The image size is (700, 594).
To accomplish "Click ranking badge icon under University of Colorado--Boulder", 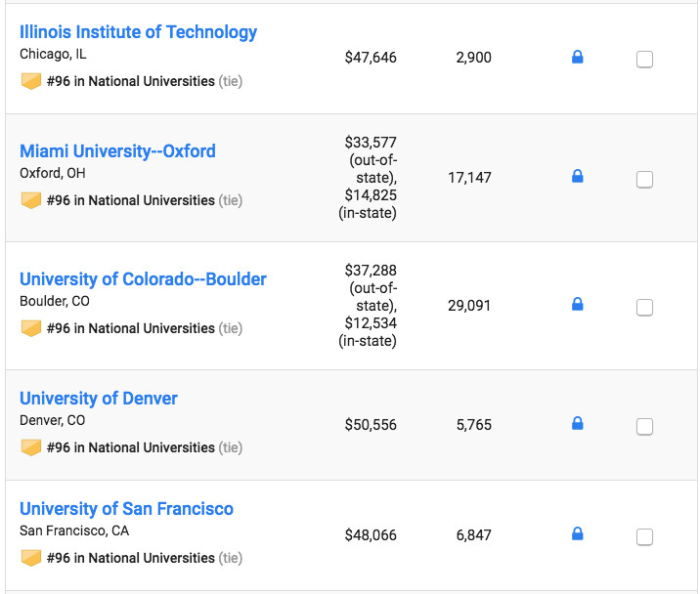I will pos(31,328).
